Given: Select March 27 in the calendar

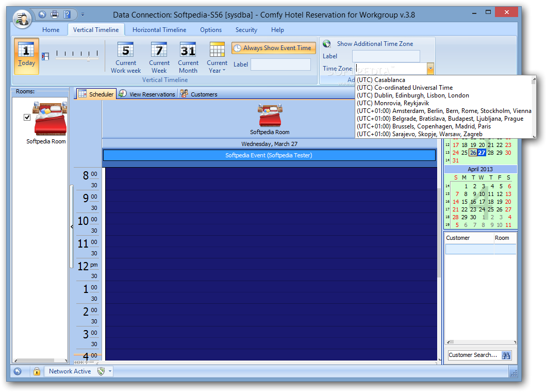Looking at the screenshot, I should click(482, 153).
